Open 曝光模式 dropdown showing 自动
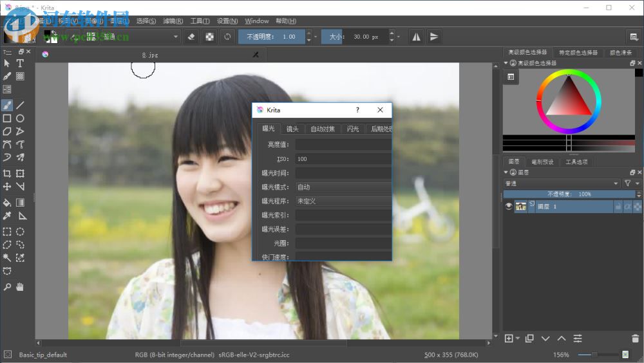This screenshot has width=644, height=363. tap(343, 187)
